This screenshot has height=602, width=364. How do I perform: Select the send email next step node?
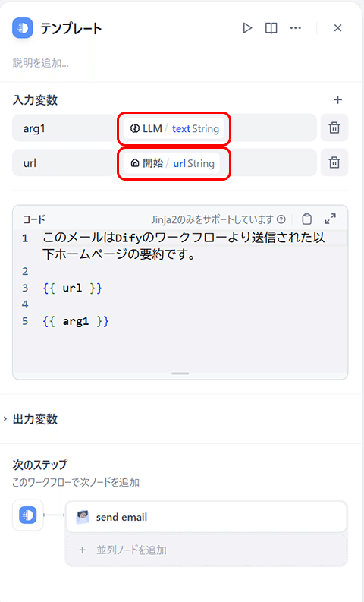pyautogui.click(x=206, y=517)
